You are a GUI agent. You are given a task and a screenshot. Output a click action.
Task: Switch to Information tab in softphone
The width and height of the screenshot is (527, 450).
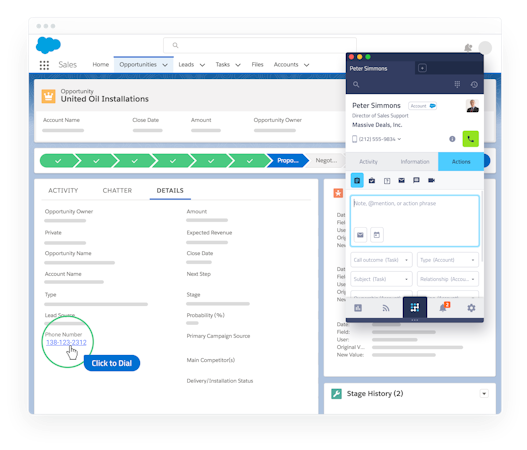(415, 162)
